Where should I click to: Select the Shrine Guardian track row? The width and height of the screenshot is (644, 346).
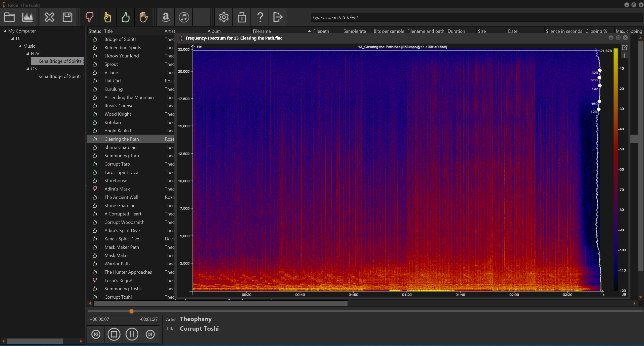(x=120, y=147)
